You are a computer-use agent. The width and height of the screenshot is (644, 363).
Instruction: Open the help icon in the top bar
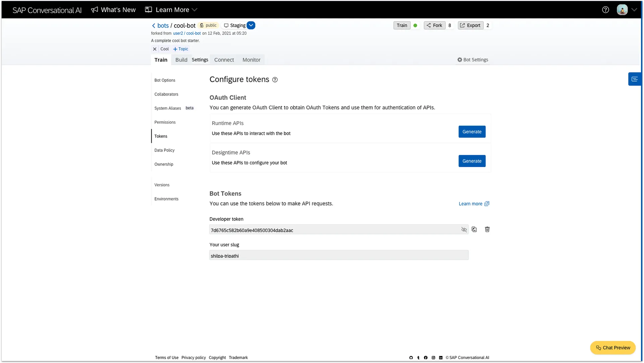click(x=605, y=10)
